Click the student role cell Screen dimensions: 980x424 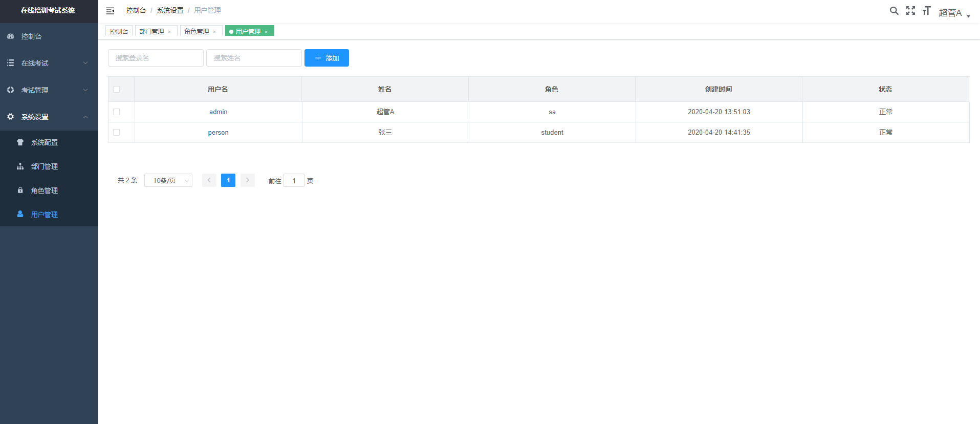[552, 132]
